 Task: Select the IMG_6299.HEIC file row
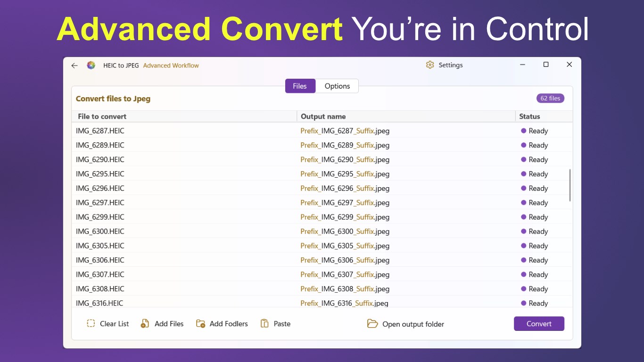coord(322,217)
